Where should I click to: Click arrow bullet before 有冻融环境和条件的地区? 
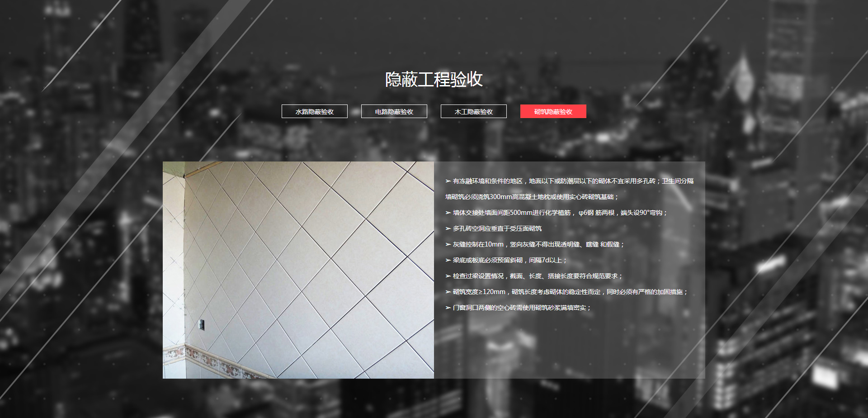448,181
